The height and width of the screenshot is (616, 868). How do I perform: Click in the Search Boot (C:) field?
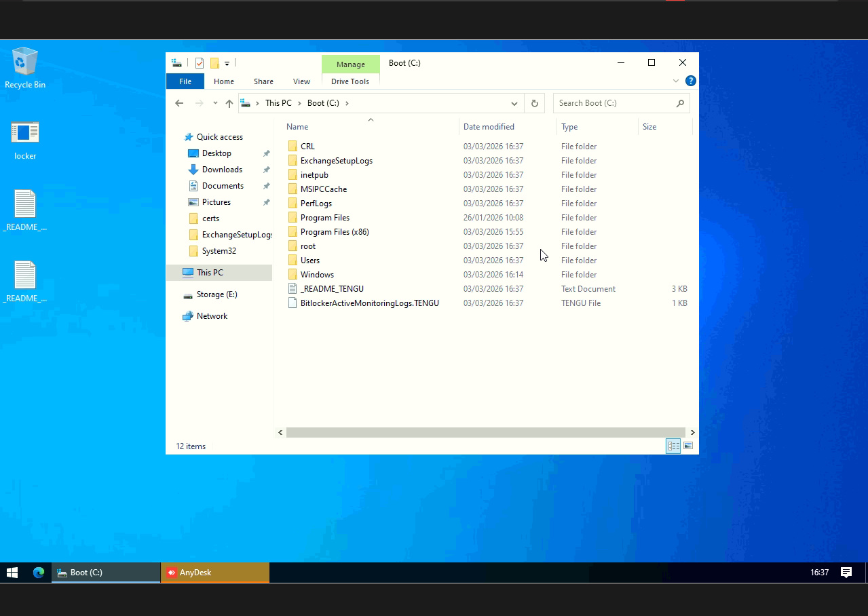[621, 103]
